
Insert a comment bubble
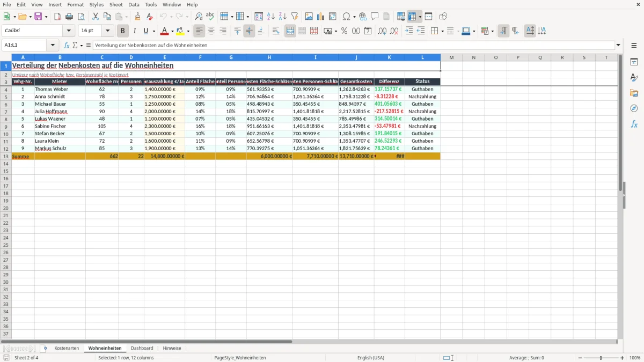pyautogui.click(x=375, y=17)
